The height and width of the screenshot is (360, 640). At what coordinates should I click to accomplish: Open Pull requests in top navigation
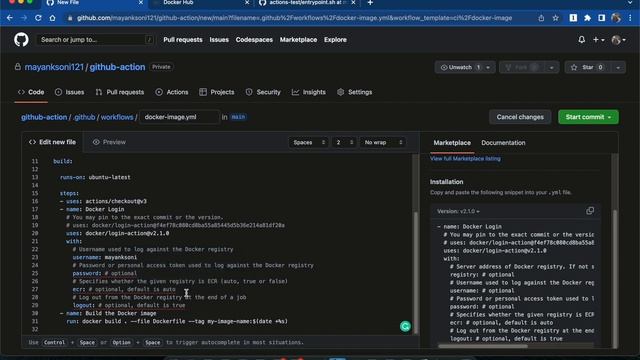(183, 40)
